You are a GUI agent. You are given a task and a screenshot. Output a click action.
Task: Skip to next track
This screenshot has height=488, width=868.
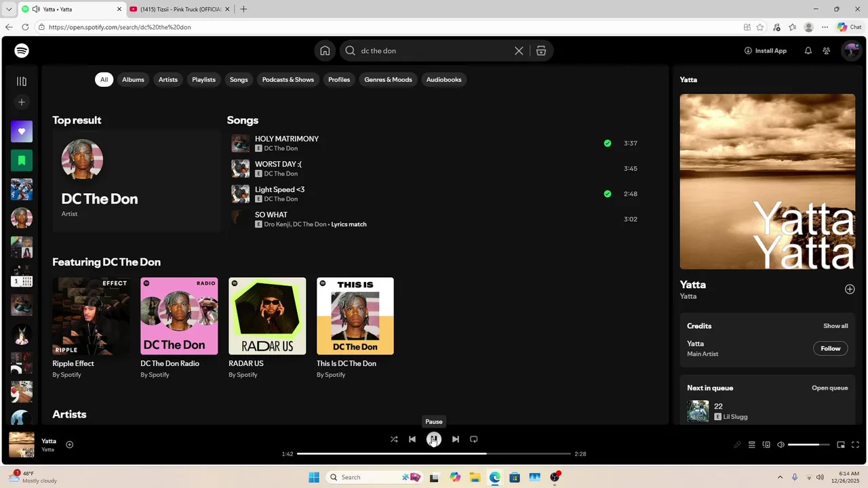tap(456, 439)
